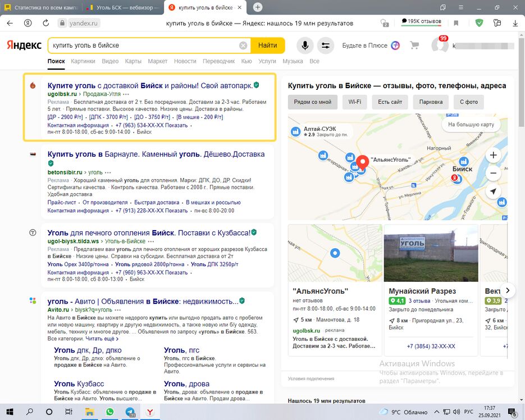The height and width of the screenshot is (420, 525).
Task: Open the "Переводчик" search tab
Action: [219, 61]
